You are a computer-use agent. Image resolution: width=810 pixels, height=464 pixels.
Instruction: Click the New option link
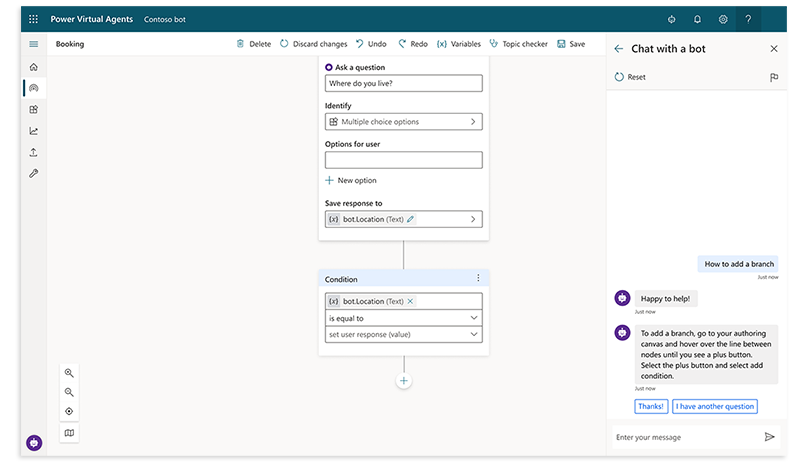click(351, 180)
